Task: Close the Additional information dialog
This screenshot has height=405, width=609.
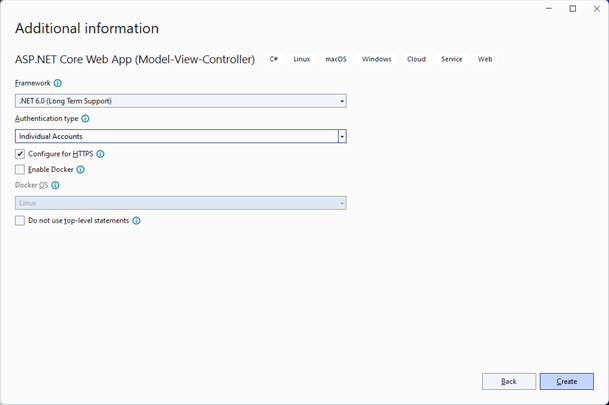Action: [597, 9]
